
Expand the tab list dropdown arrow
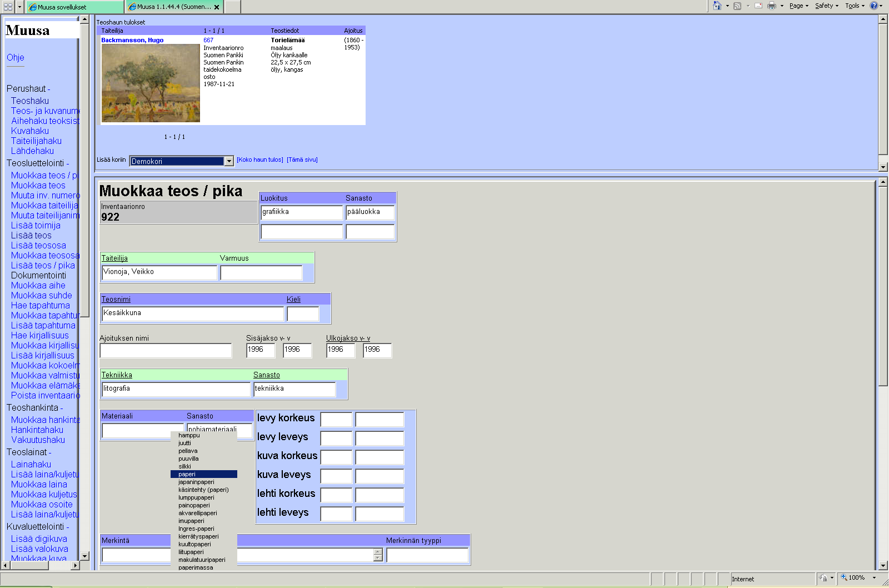pyautogui.click(x=19, y=7)
